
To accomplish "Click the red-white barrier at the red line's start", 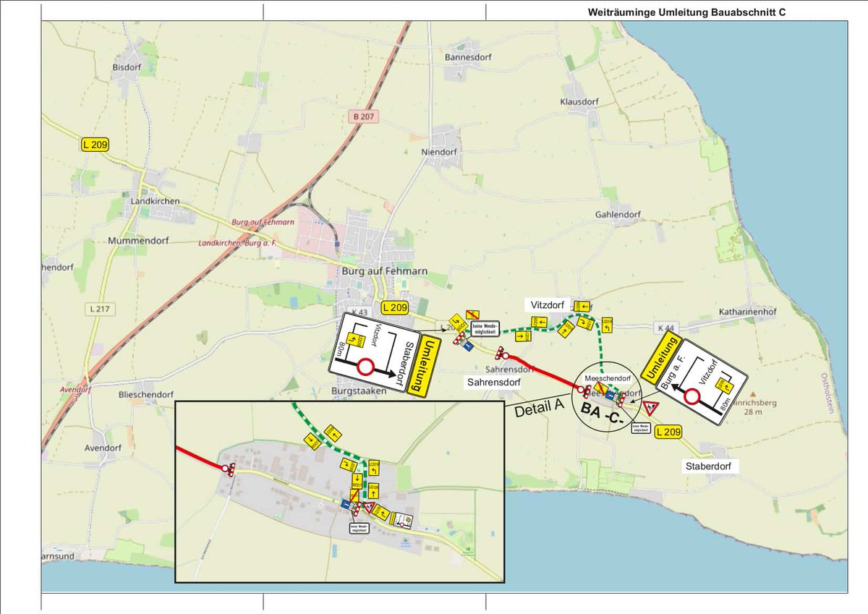I will pyautogui.click(x=500, y=353).
